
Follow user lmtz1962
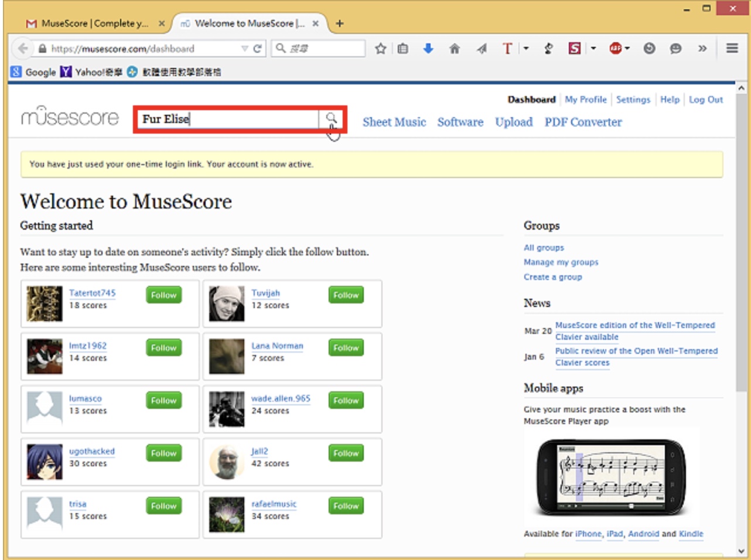(163, 348)
